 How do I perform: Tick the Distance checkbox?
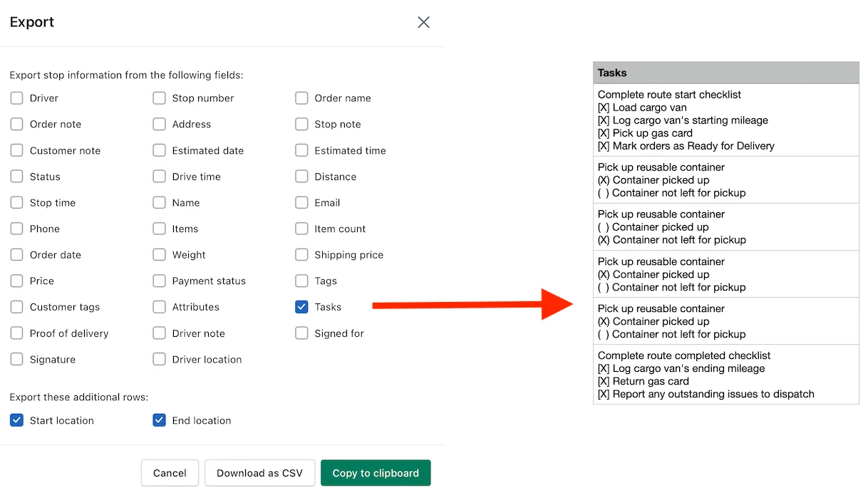(301, 177)
